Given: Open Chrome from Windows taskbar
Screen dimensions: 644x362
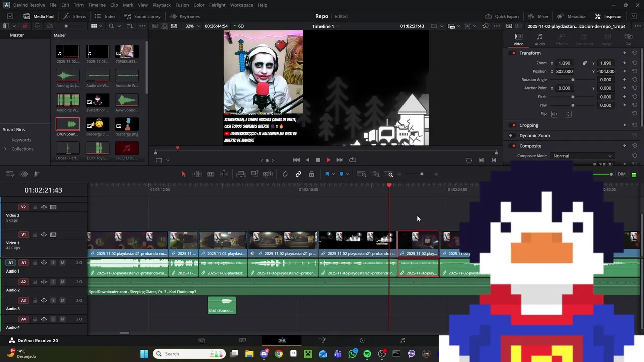Looking at the screenshot, I should (279, 354).
